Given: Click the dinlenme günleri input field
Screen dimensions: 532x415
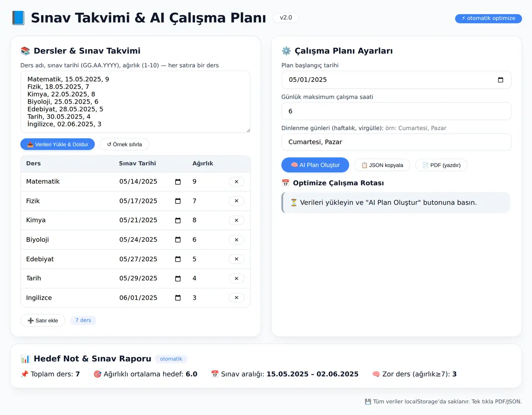Looking at the screenshot, I should (396, 142).
